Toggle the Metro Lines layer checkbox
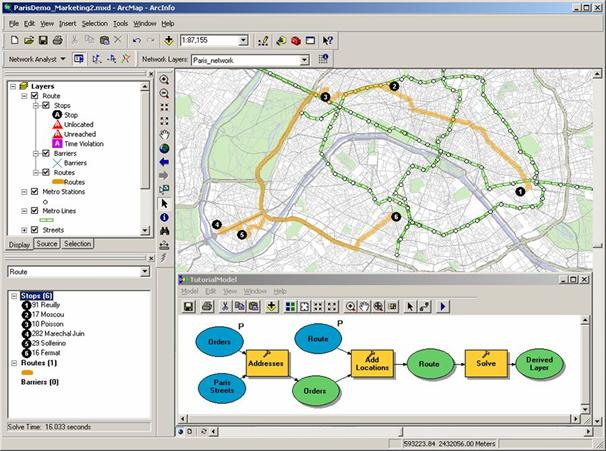 click(34, 211)
